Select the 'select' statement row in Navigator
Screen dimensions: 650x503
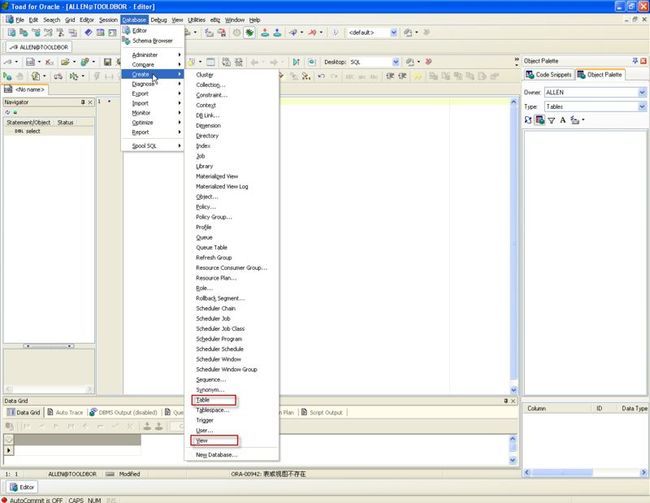point(49,131)
